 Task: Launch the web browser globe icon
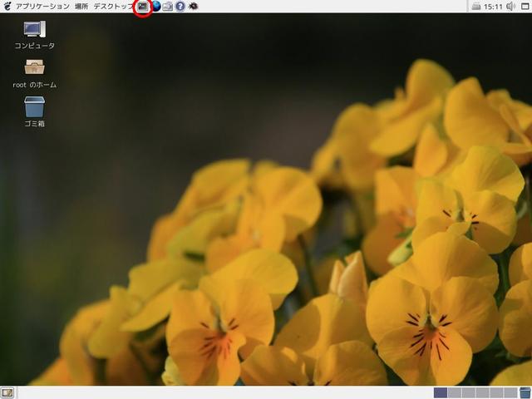155,6
